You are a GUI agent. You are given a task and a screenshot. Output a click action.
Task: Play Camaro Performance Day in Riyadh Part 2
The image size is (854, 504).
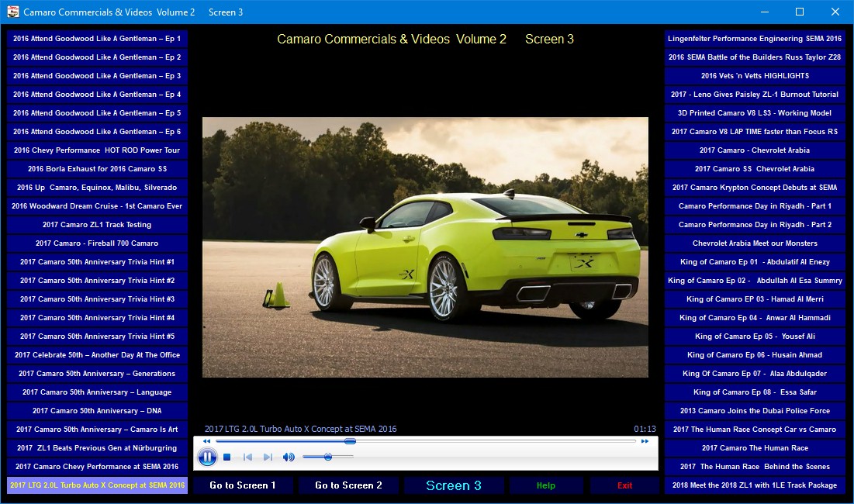coord(755,225)
